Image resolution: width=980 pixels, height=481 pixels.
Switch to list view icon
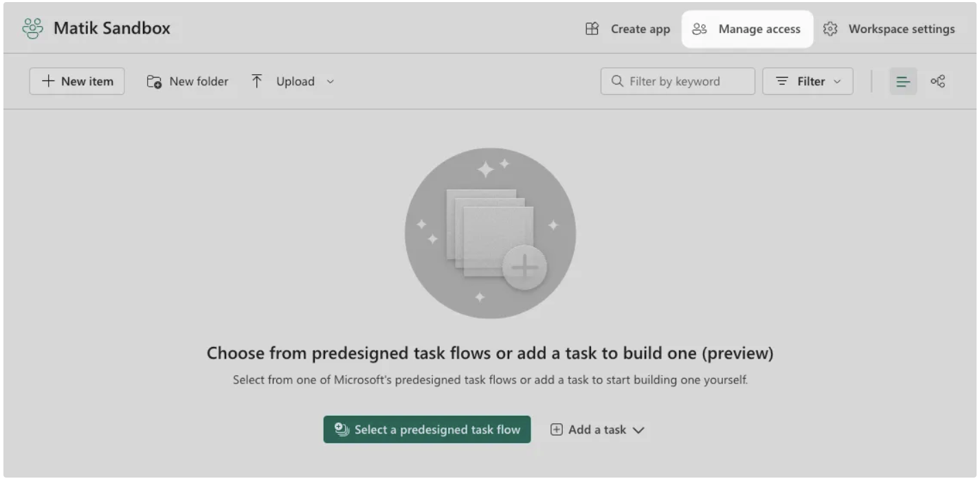[x=903, y=81]
